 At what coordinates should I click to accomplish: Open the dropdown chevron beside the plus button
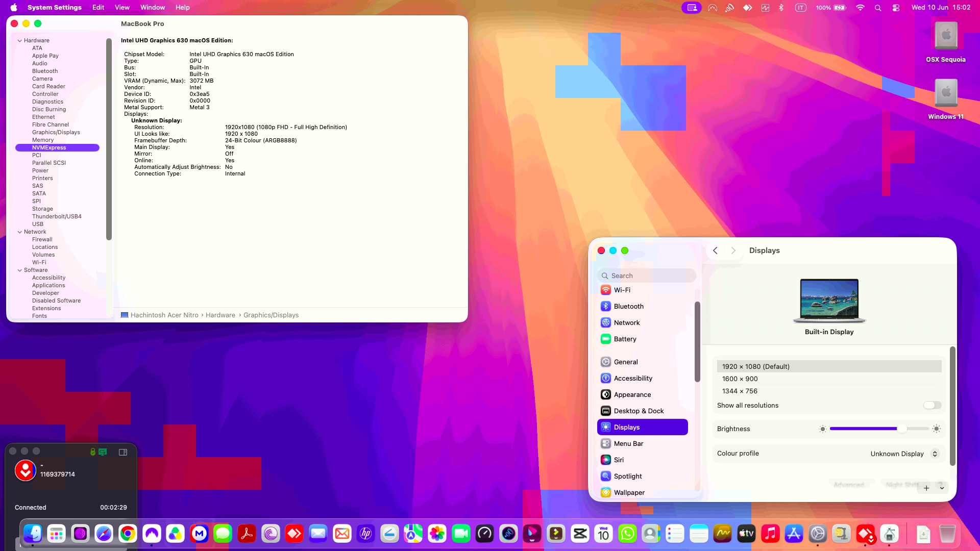[x=942, y=488]
